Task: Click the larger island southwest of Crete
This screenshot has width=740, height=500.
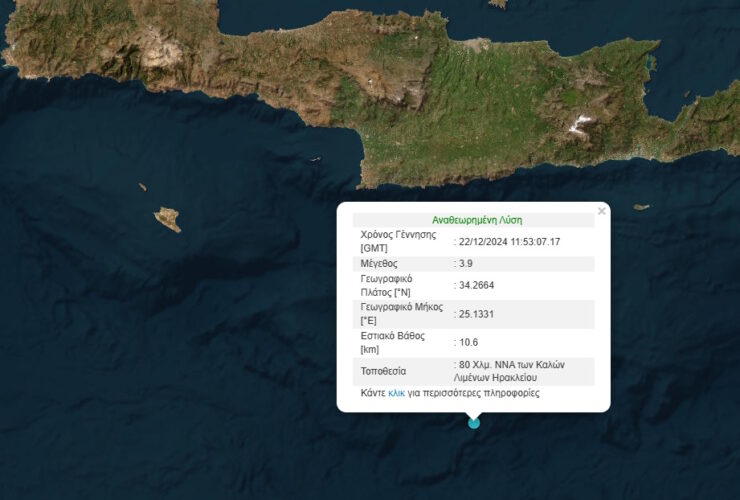Action: (167, 219)
